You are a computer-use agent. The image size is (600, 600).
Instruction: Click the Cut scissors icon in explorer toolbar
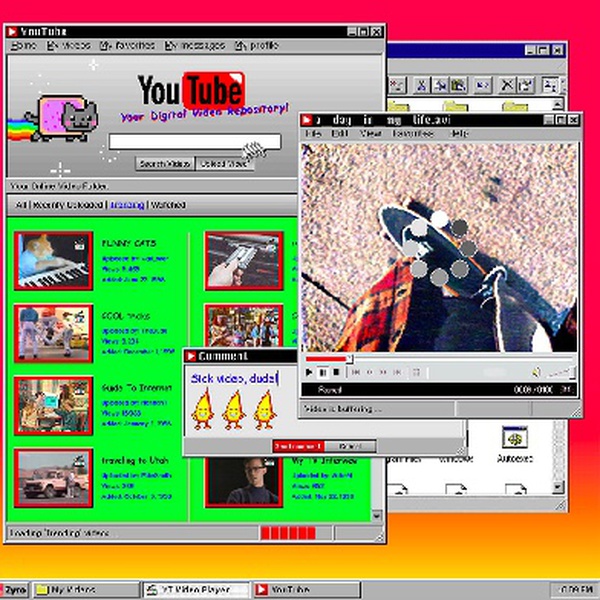point(421,85)
